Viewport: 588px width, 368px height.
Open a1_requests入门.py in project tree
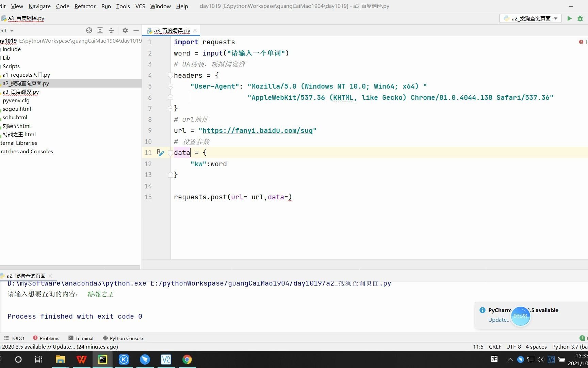pos(26,75)
